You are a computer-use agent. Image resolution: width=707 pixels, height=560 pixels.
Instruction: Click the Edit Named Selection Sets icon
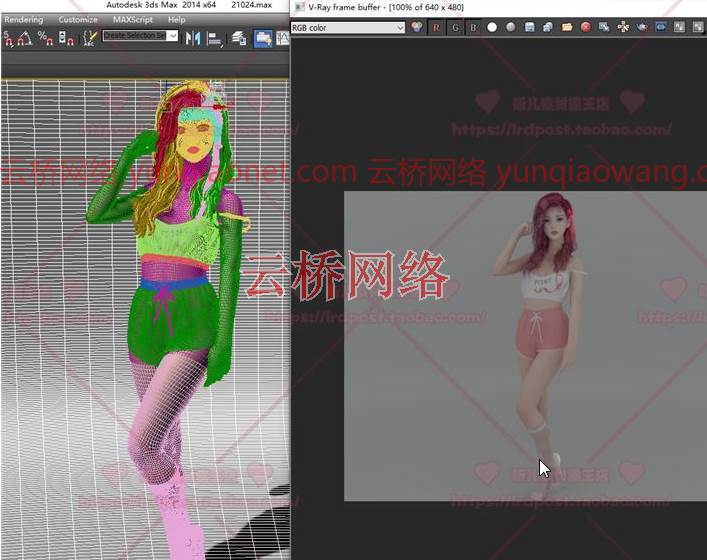[90, 39]
